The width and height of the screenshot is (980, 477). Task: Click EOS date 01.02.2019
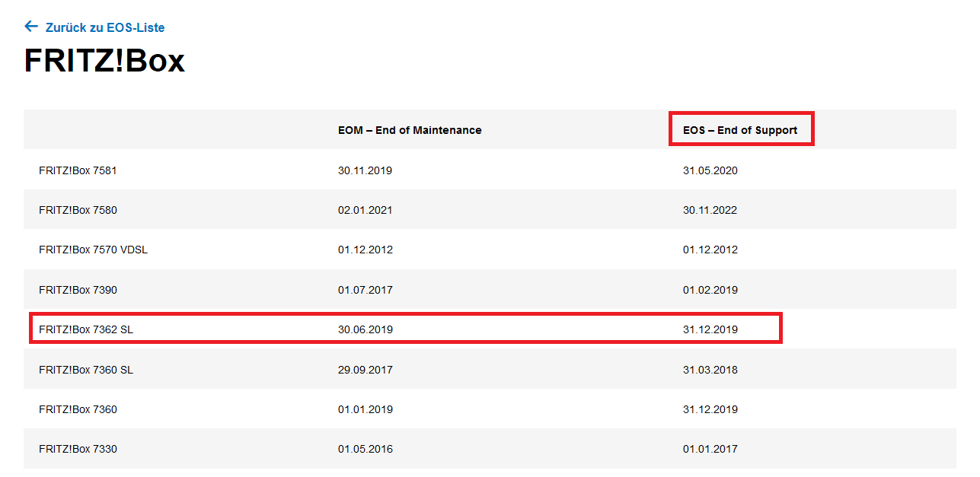[710, 290]
